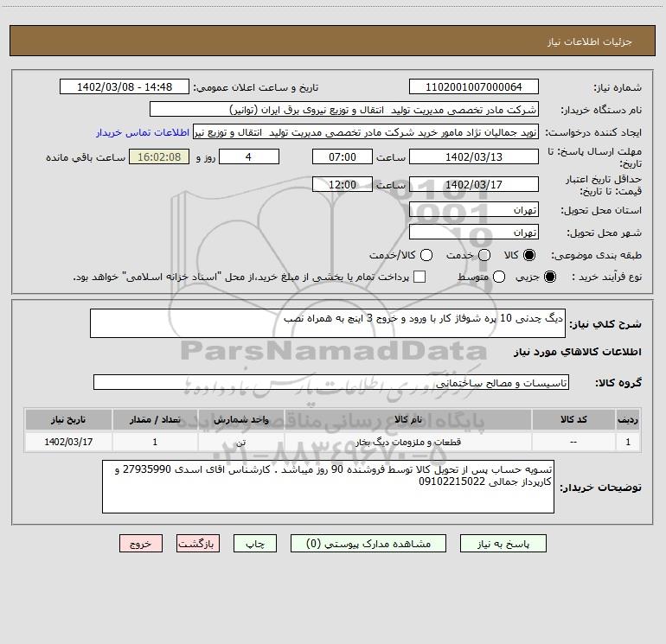Click the استان محل تحویل field تهران
The height and width of the screenshot is (644, 666).
474,209
